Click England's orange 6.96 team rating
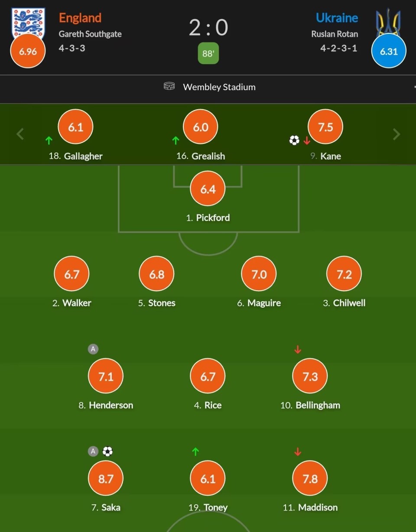The image size is (416, 532). point(28,51)
